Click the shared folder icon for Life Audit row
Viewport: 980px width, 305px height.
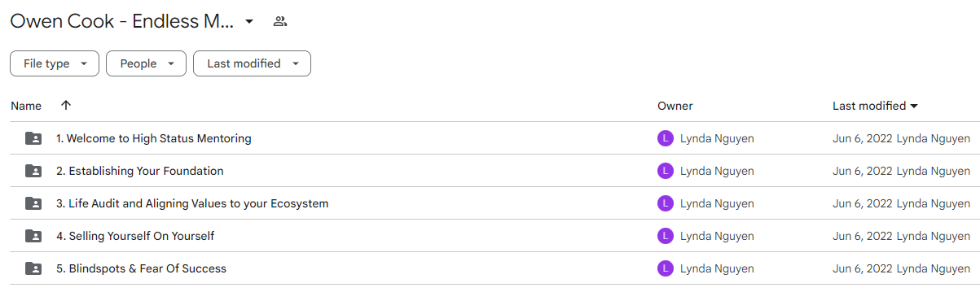coord(33,203)
